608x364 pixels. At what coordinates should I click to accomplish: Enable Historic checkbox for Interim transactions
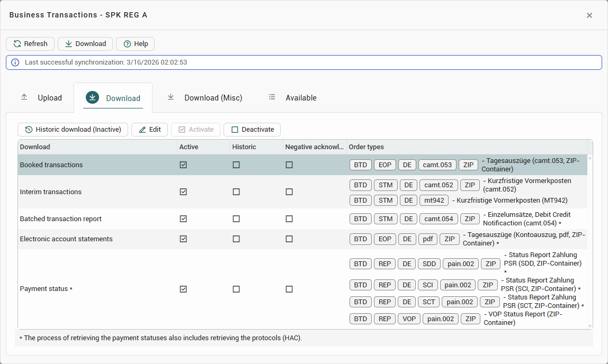click(236, 192)
